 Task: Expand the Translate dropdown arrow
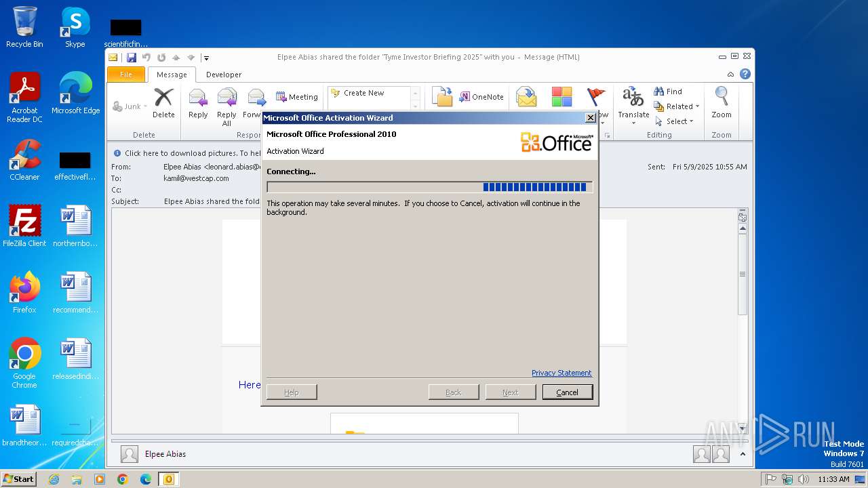tap(633, 123)
